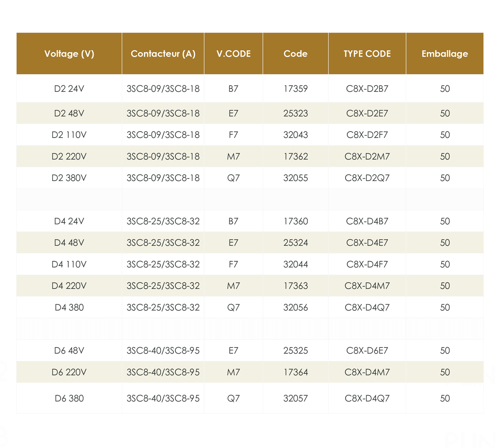Image resolution: width=495 pixels, height=448 pixels.
Task: Click the TYPE CODE column header
Action: [x=367, y=54]
